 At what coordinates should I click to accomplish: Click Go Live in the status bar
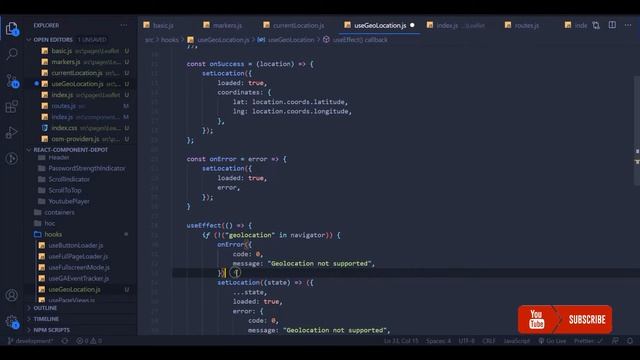pyautogui.click(x=552, y=341)
